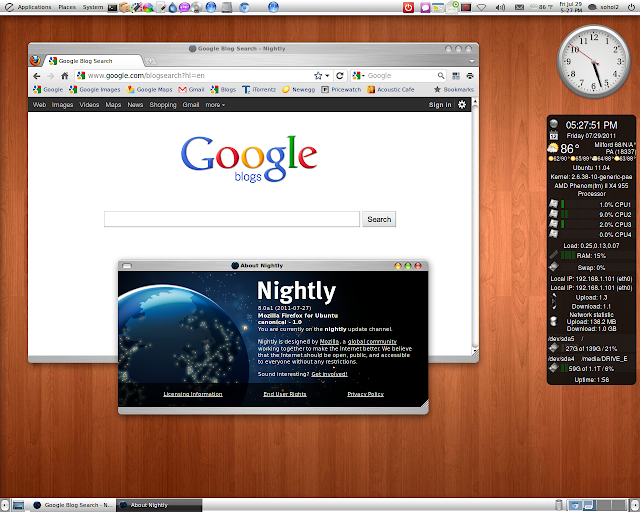This screenshot has height=512, width=640.
Task: Open the iTorrentz bookmark
Action: coord(259,89)
